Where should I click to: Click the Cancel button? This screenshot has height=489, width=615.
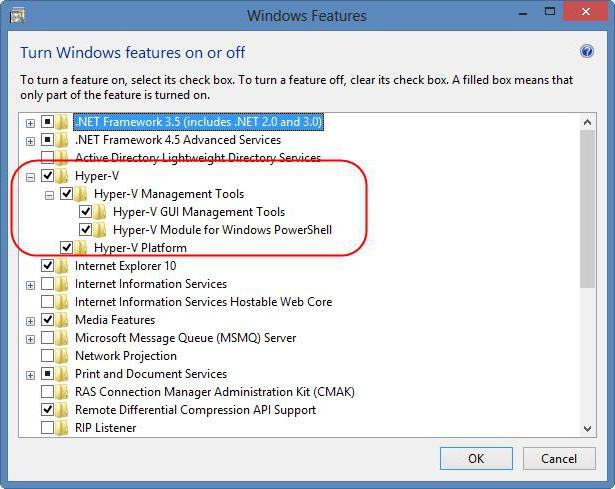click(559, 459)
